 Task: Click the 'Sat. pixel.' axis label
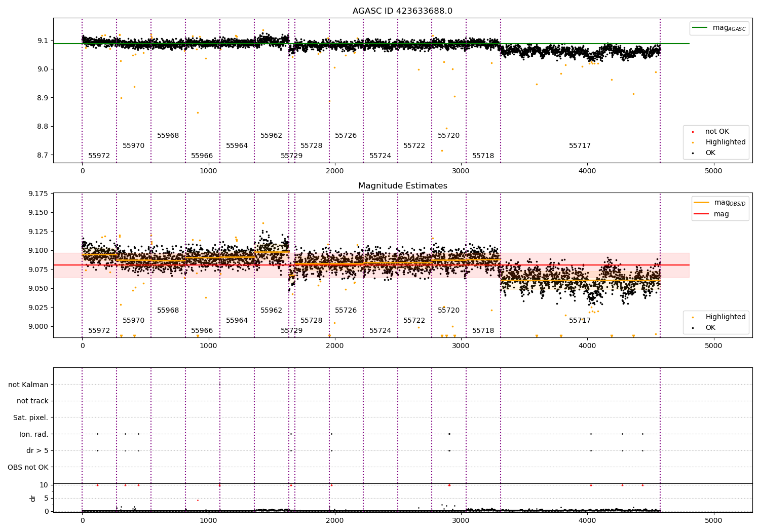pos(30,417)
